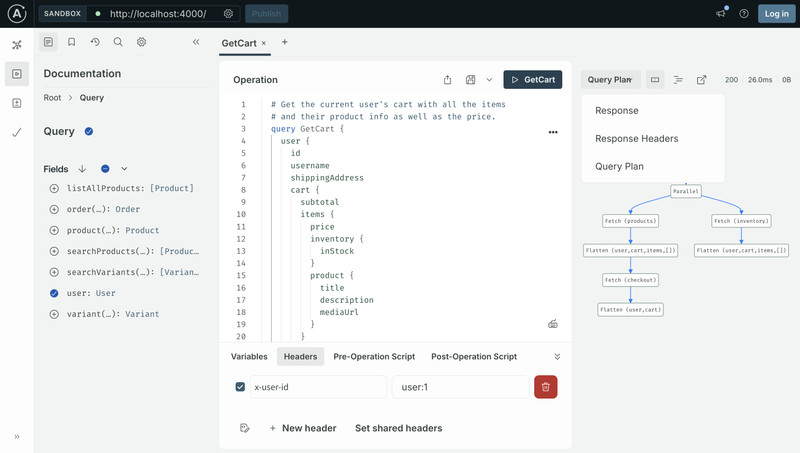Sort fields with the down arrow icon
Viewport: 800px width, 453px height.
[82, 169]
